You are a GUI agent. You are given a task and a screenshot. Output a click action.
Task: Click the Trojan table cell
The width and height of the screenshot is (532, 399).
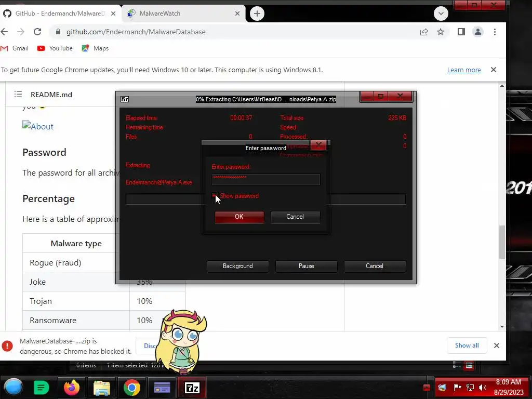[x=76, y=301]
